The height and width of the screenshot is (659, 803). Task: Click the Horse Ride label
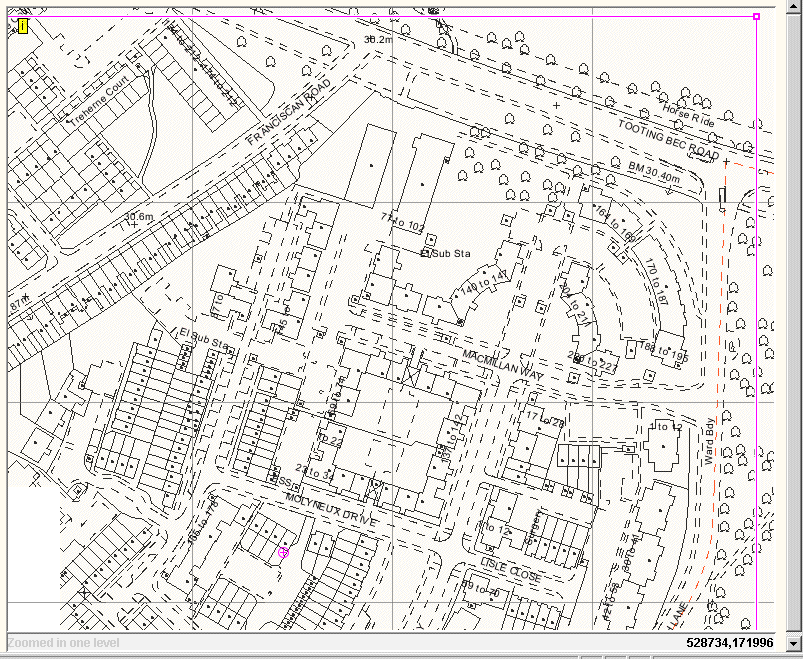[688, 115]
